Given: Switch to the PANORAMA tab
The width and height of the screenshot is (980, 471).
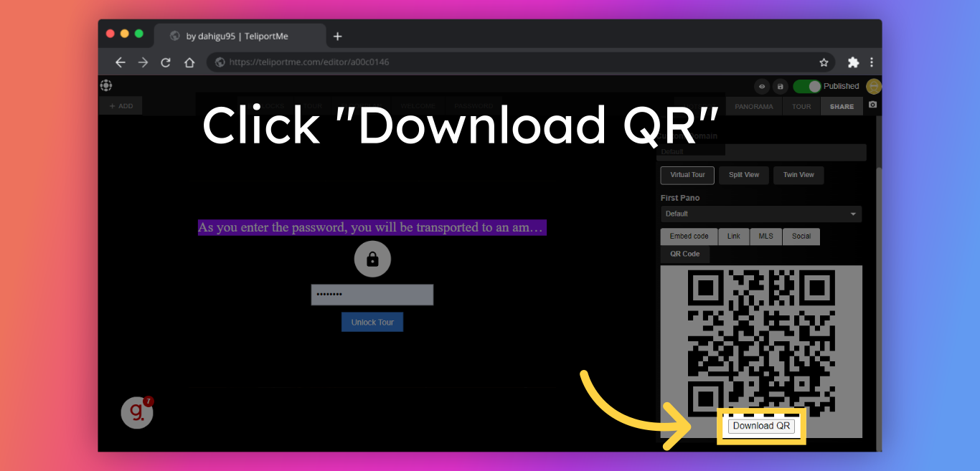Looking at the screenshot, I should pos(754,106).
